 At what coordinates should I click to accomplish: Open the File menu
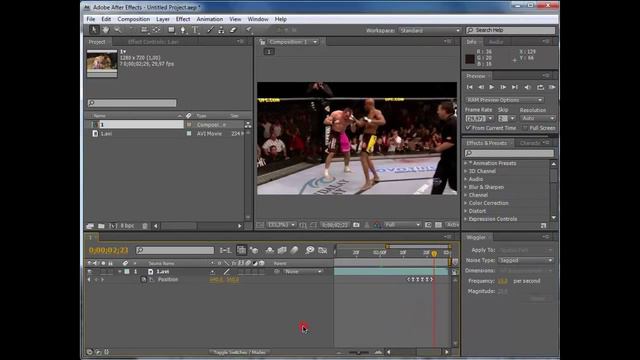click(91, 19)
